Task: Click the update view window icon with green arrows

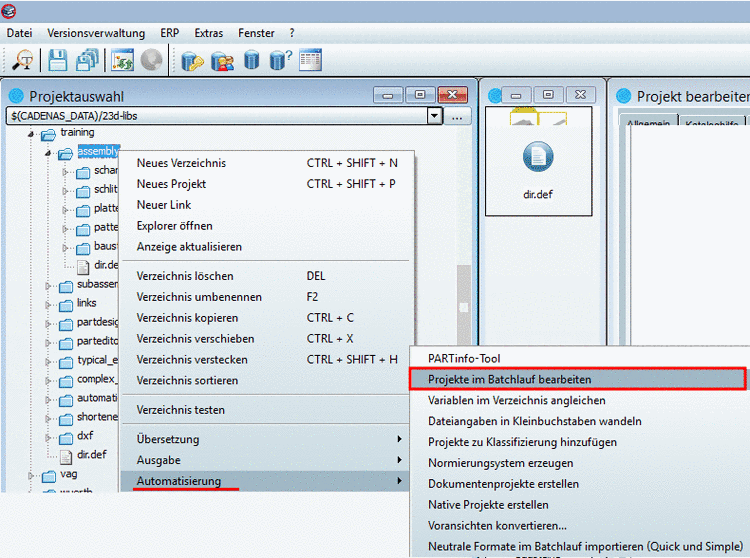Action: 122,61
